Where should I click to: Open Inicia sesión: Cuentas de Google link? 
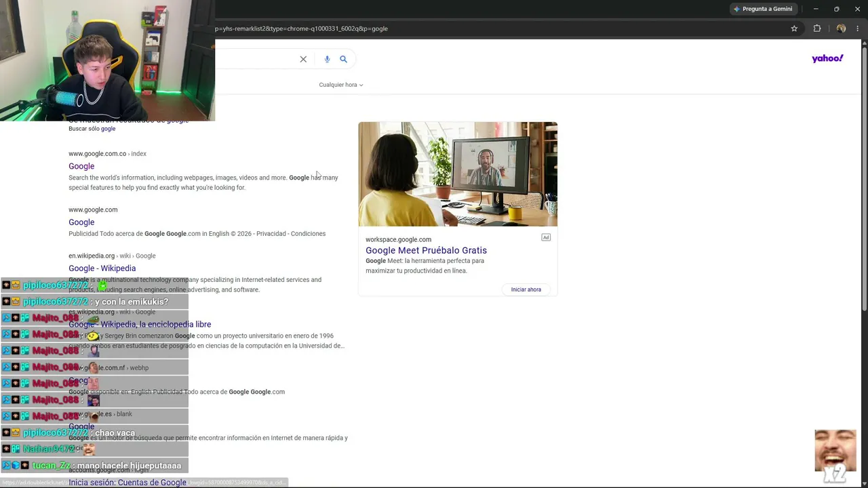(x=127, y=483)
